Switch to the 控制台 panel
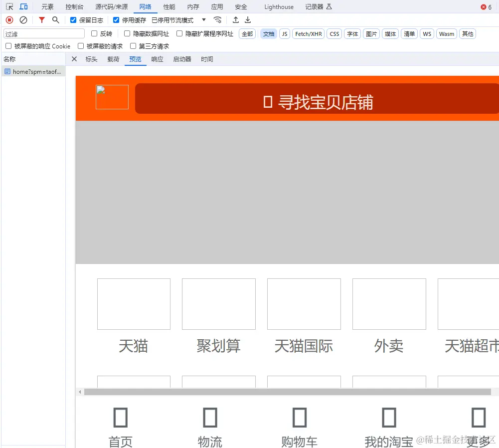Viewport: 499px width, 448px height. 74,6
